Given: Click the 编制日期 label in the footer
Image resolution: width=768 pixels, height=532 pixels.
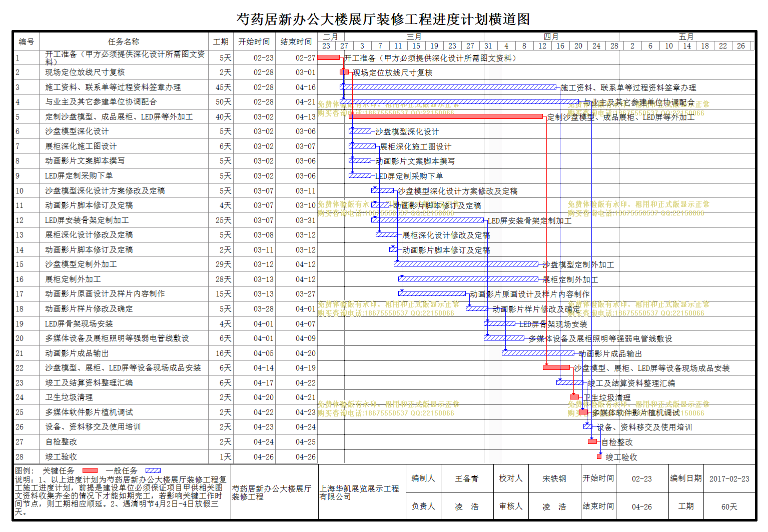Looking at the screenshot, I should pyautogui.click(x=686, y=478).
